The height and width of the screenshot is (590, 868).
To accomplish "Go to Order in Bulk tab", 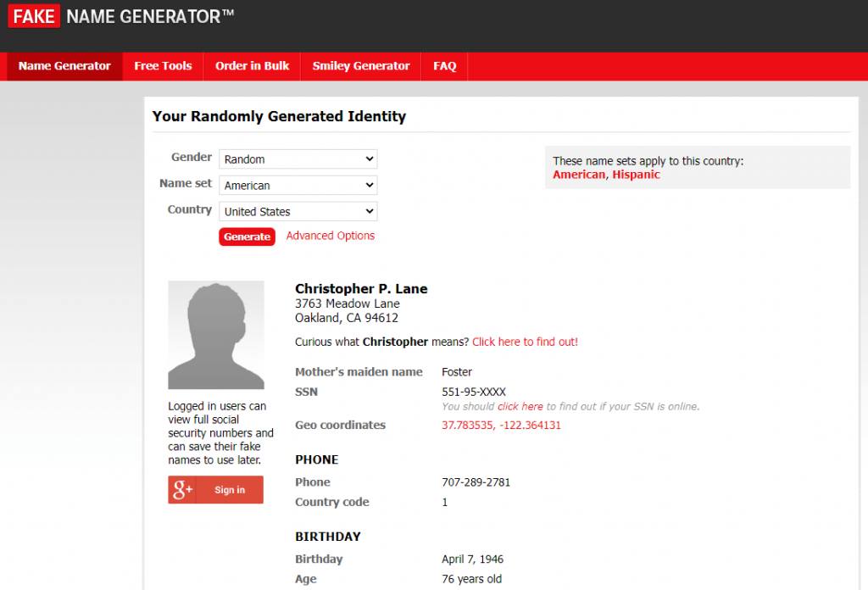I will tap(252, 66).
